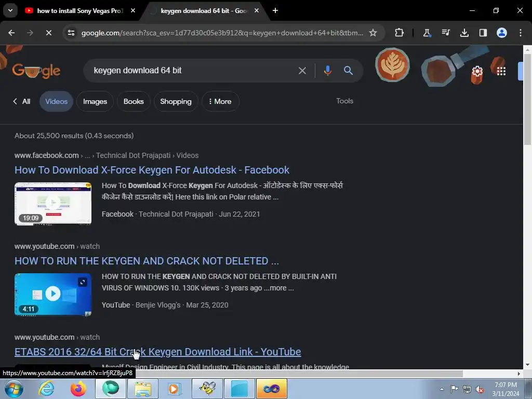Open the tab search dropdown arrow
The image size is (532, 399).
10,10
